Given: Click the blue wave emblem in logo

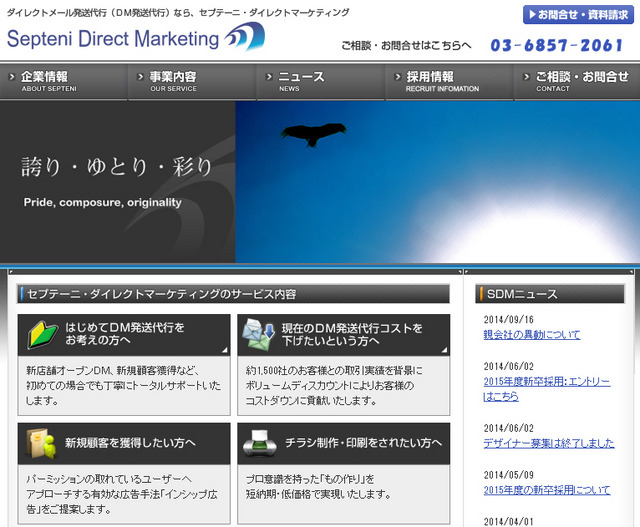Looking at the screenshot, I should tap(245, 36).
